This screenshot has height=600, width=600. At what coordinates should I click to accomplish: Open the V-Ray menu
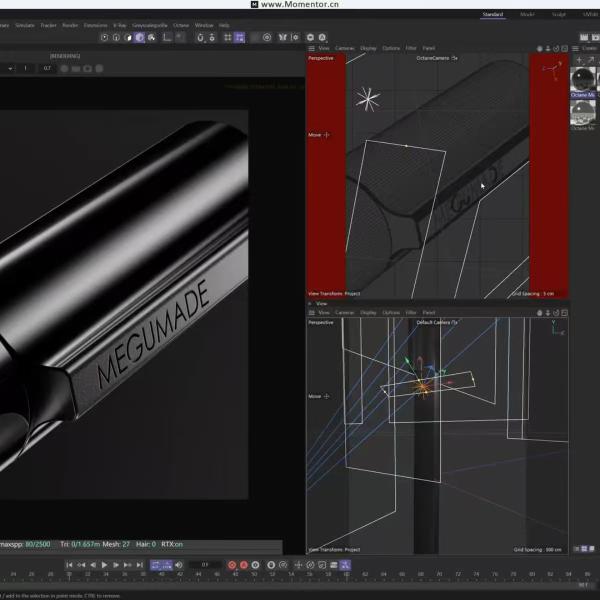(x=119, y=25)
